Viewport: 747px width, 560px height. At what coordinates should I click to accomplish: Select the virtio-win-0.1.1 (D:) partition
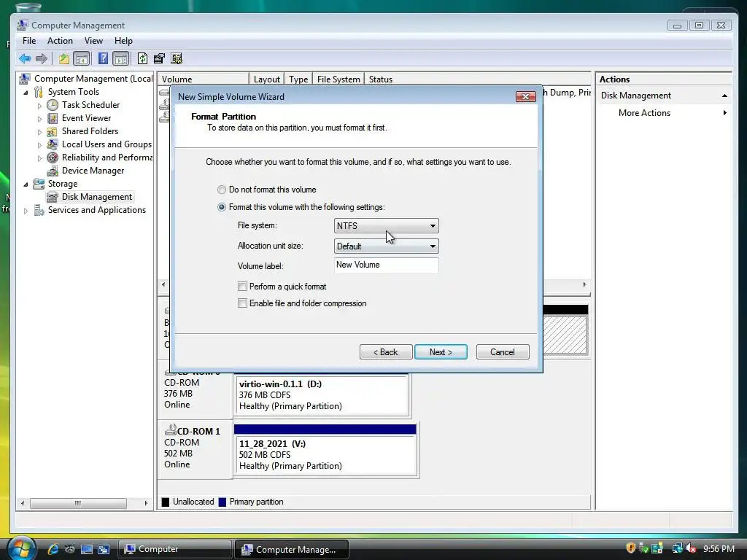click(x=322, y=394)
